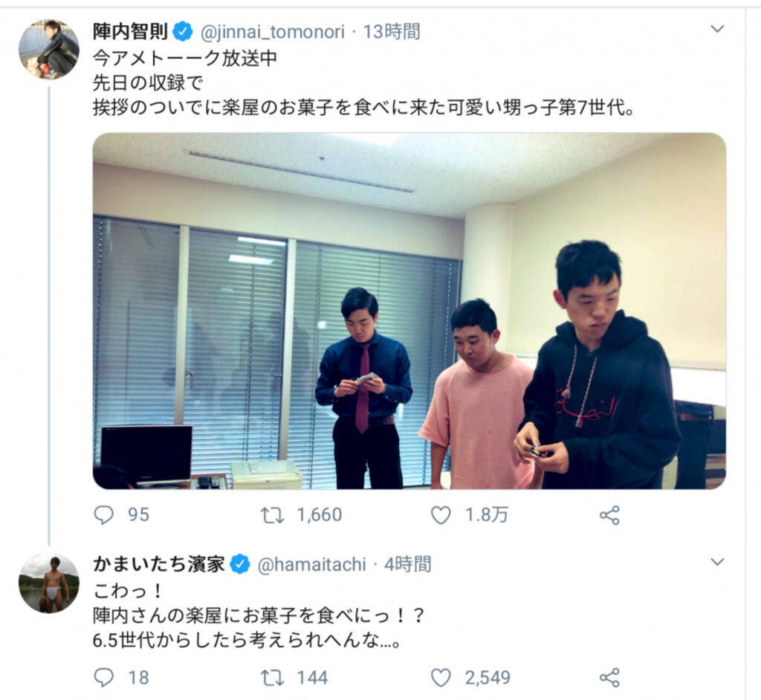
Task: Retweet 陣内智則's tweet with 1,660 retweets
Action: click(272, 515)
